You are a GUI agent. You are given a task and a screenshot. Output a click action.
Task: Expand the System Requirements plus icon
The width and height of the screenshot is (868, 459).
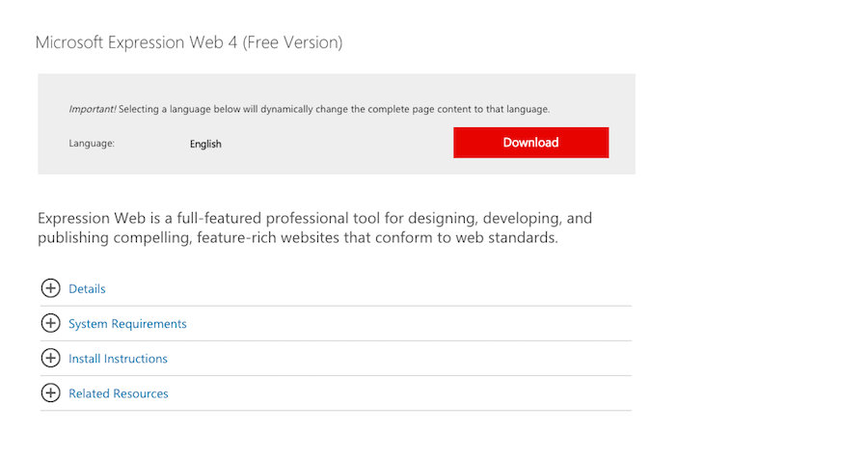click(50, 323)
